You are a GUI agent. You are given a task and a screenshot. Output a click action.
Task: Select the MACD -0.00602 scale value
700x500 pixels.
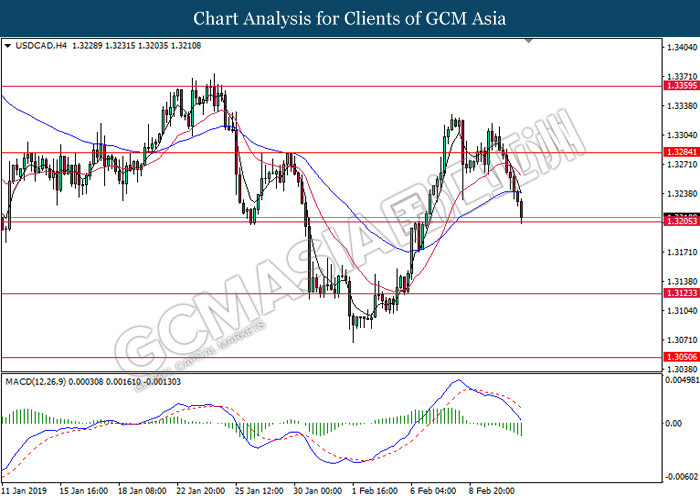click(682, 477)
